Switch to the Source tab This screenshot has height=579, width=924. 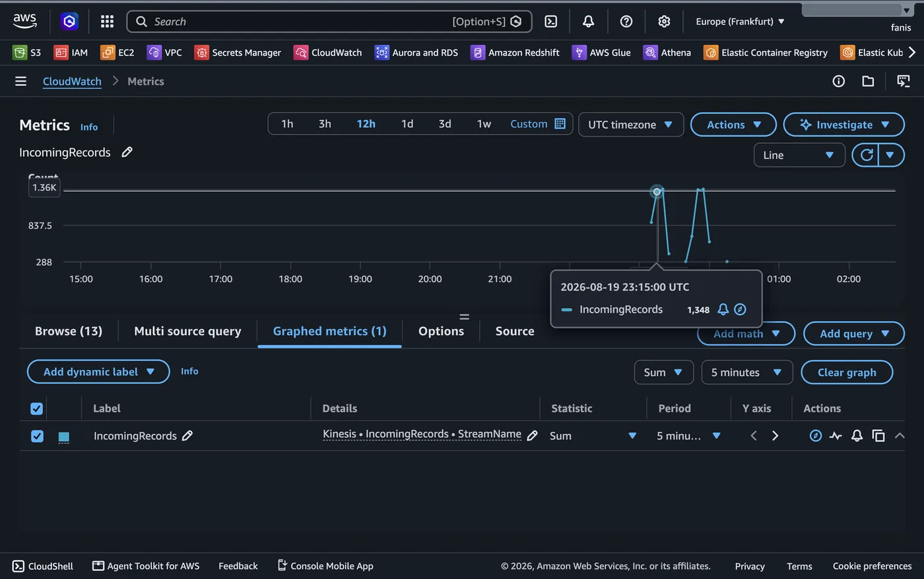tap(515, 331)
